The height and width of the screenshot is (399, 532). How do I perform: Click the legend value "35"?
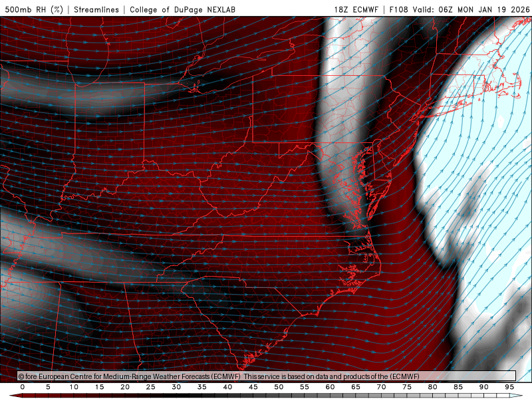202,387
